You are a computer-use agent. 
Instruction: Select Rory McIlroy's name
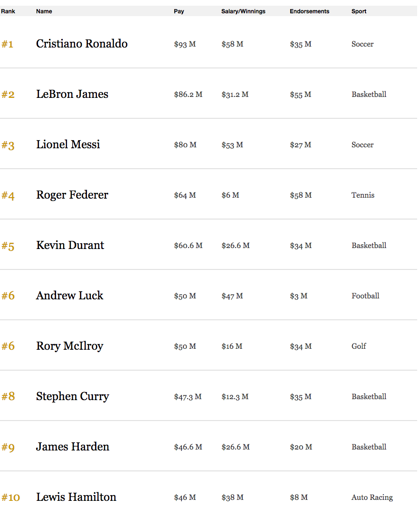pyautogui.click(x=69, y=346)
